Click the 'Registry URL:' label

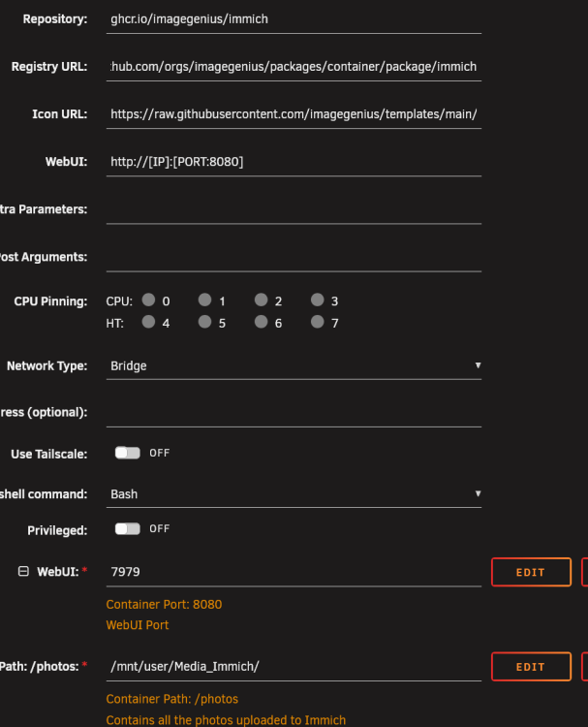(x=49, y=67)
